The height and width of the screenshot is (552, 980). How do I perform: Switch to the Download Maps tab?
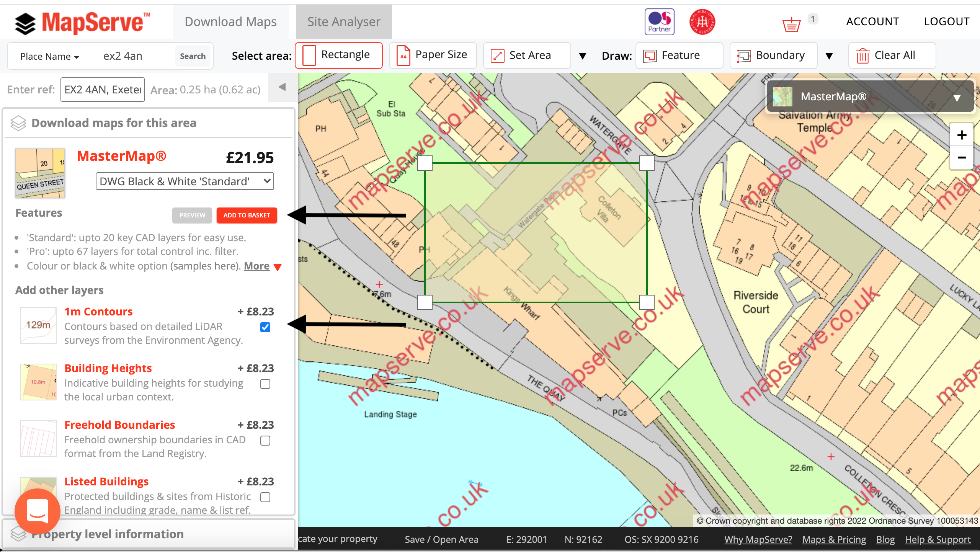click(x=230, y=22)
